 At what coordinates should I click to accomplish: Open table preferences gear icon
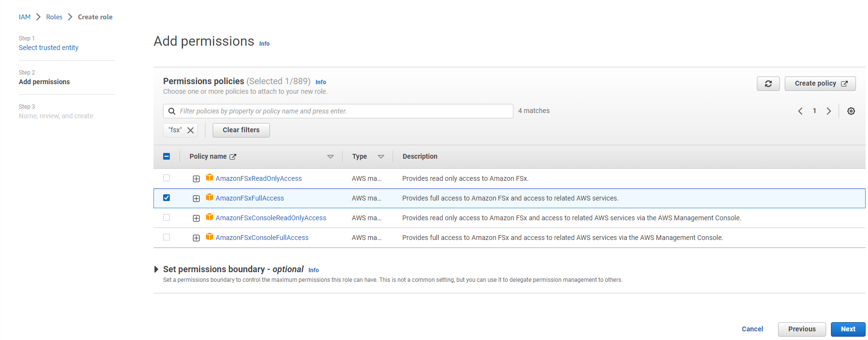pos(851,111)
